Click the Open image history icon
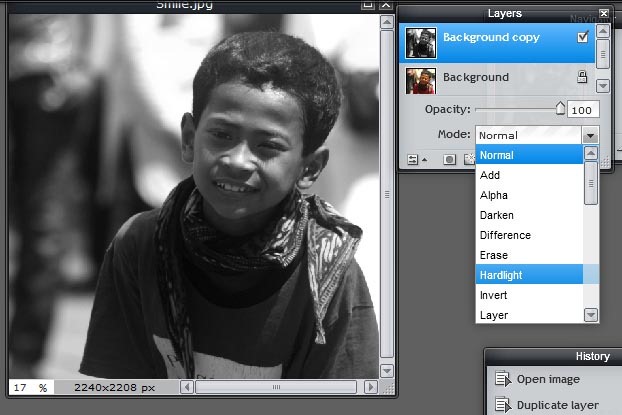Screen dimensions: 622x415 (x=503, y=378)
